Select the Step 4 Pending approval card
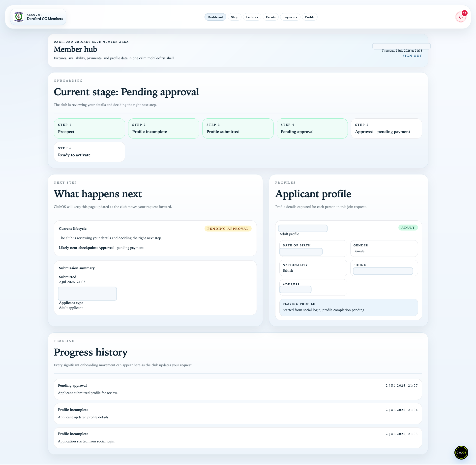 pos(312,129)
